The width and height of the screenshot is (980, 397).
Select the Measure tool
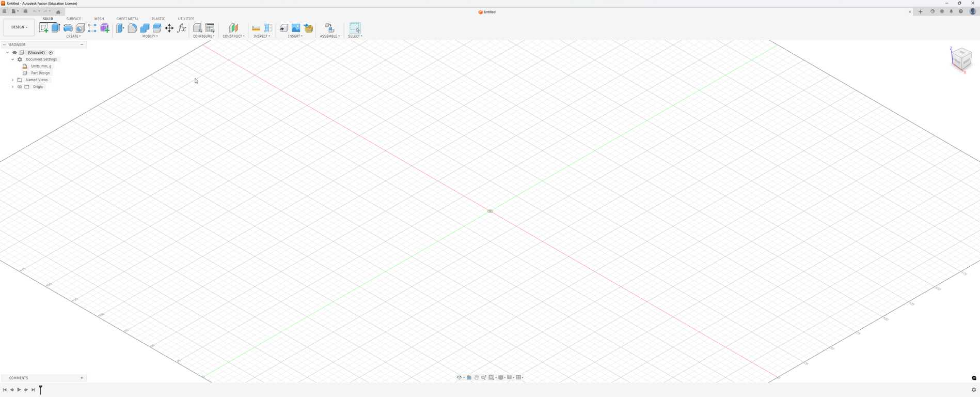click(256, 28)
